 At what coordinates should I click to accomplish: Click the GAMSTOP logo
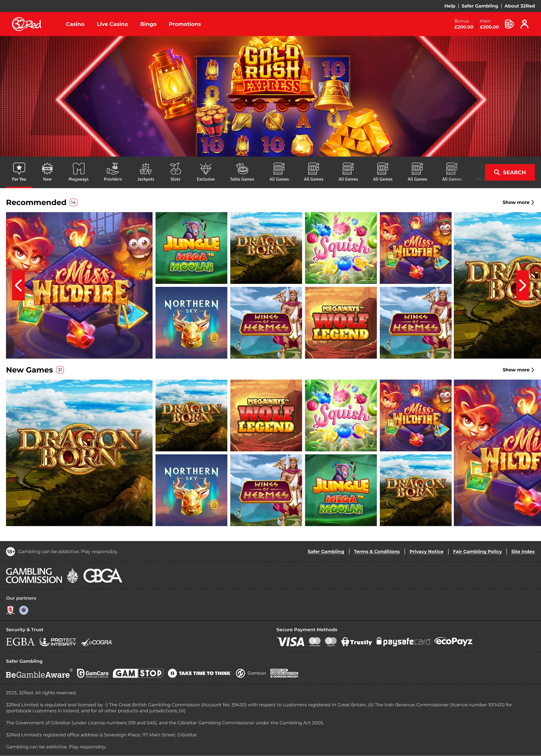(x=138, y=673)
